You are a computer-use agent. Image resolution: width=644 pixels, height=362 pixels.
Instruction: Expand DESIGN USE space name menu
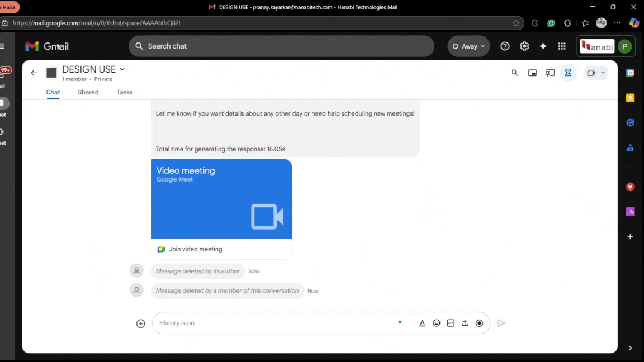pyautogui.click(x=122, y=69)
